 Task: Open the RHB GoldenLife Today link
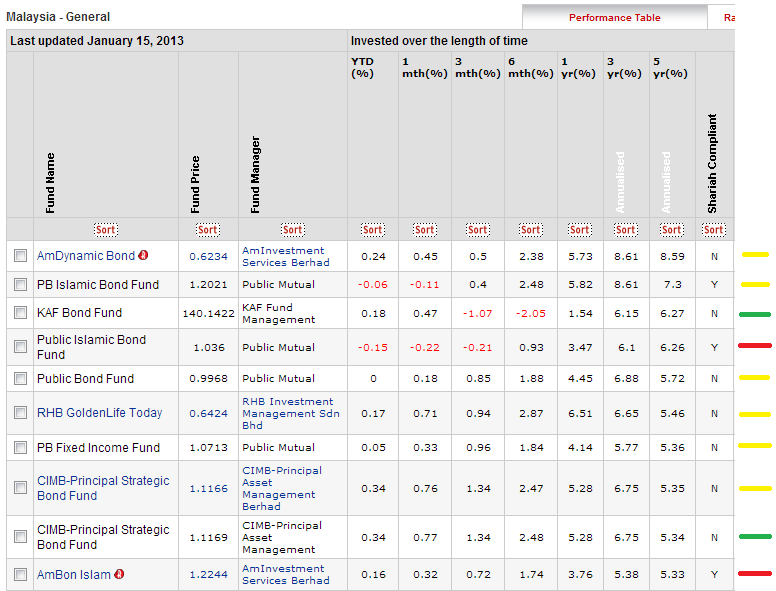[99, 413]
